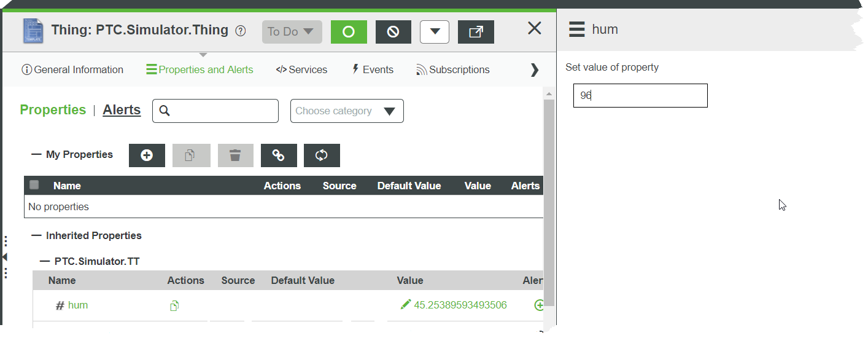Open the Events tab
Image resolution: width=868 pixels, height=338 pixels.
pos(372,69)
